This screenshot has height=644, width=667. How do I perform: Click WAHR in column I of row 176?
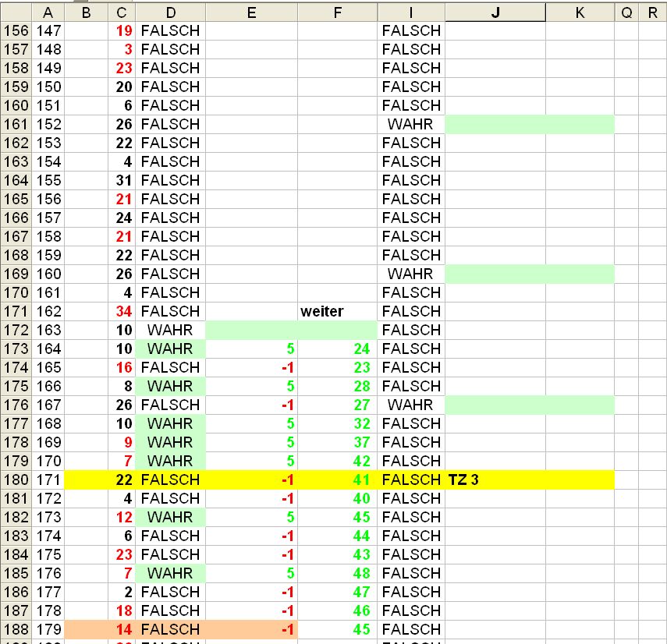click(411, 405)
